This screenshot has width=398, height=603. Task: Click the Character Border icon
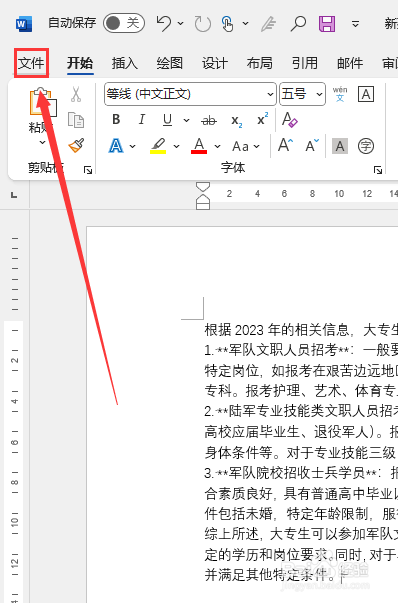point(366,94)
